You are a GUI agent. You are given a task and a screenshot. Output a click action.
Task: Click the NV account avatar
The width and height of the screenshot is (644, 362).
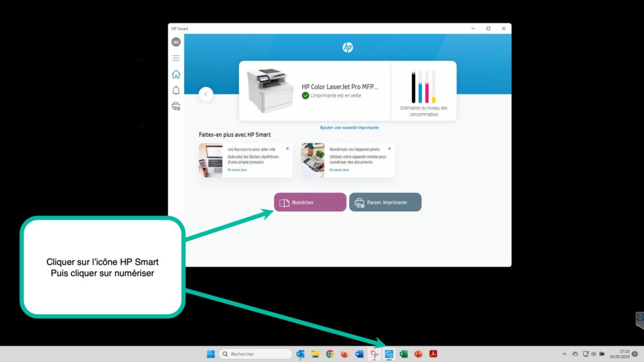click(x=176, y=42)
